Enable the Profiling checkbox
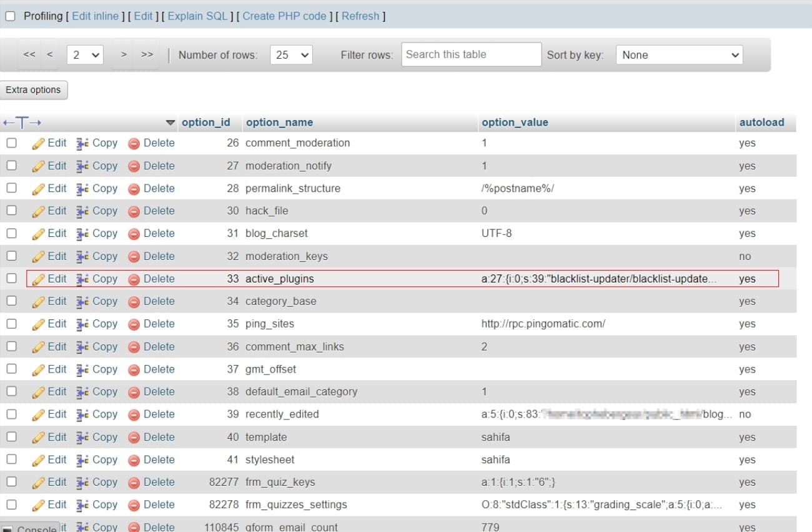Image resolution: width=812 pixels, height=532 pixels. [10, 16]
